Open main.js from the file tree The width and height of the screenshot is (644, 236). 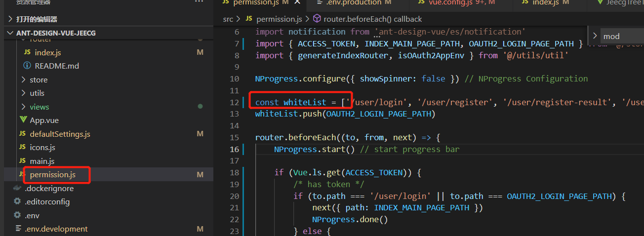coord(42,161)
